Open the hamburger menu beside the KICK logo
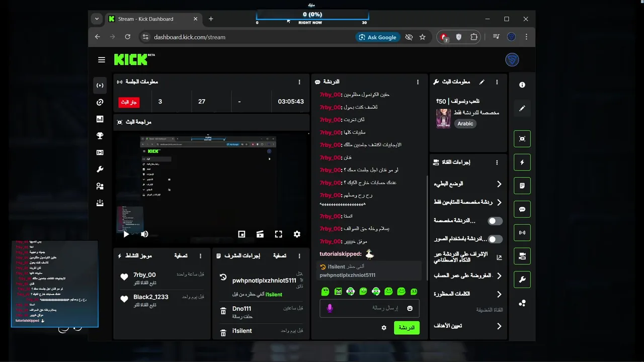The height and width of the screenshot is (362, 644). coord(102,60)
